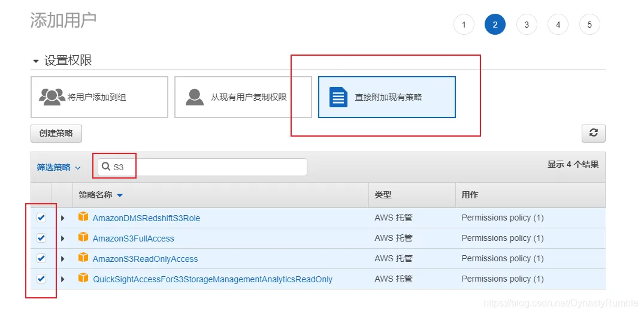Screen dimensions: 644x314
Task: Open the 筛选策略 filter dropdown
Action: click(59, 167)
